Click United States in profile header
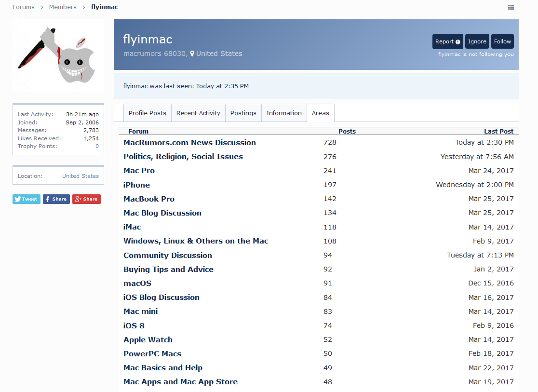 [x=219, y=54]
